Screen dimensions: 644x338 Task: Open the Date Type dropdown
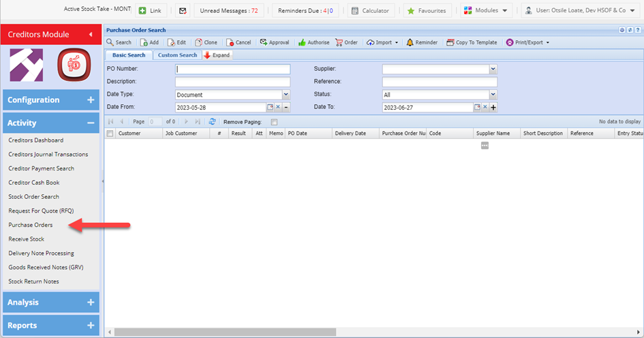[x=286, y=95]
